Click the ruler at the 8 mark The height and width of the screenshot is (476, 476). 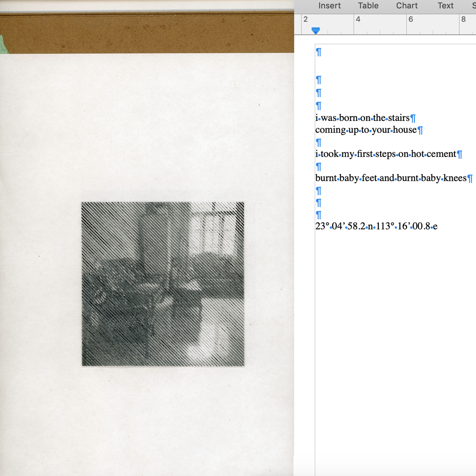coord(463,19)
